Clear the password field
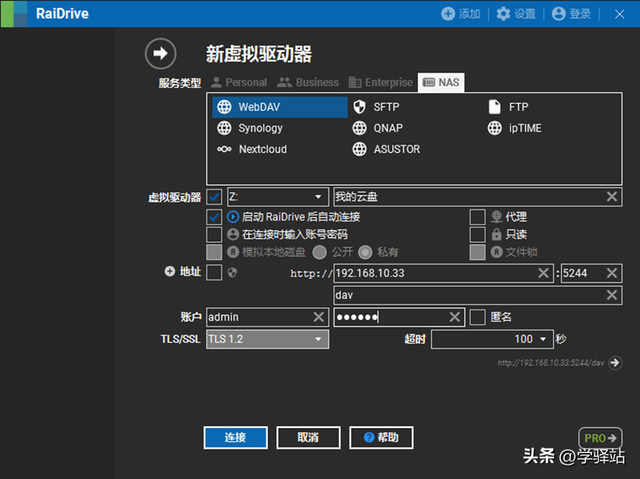 pyautogui.click(x=455, y=317)
